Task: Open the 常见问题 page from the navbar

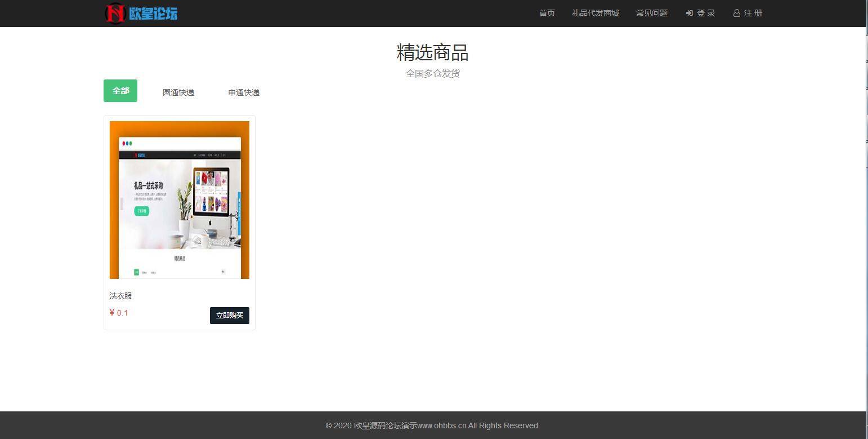Action: click(651, 13)
